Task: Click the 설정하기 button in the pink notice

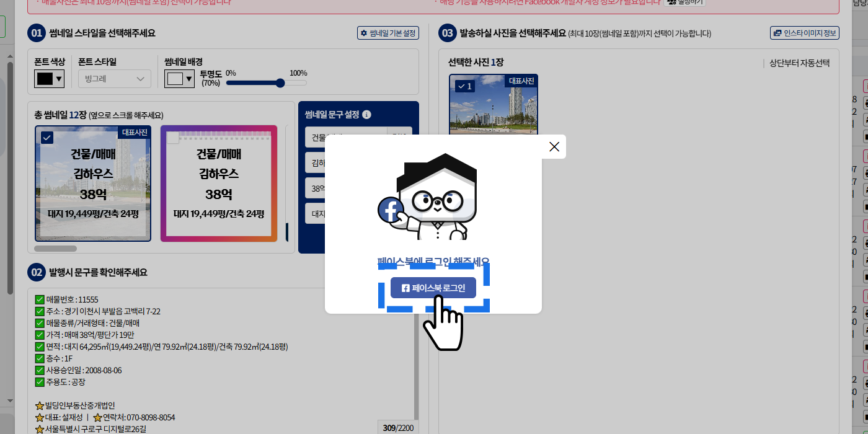Action: pyautogui.click(x=684, y=2)
